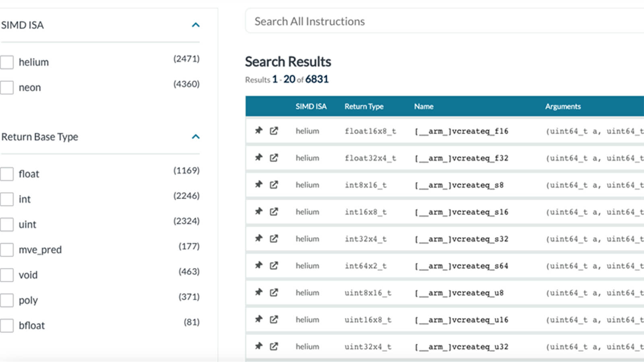644x362 pixels.
Task: Pin the vcreateq_s32 instruction row
Action: 258,238
